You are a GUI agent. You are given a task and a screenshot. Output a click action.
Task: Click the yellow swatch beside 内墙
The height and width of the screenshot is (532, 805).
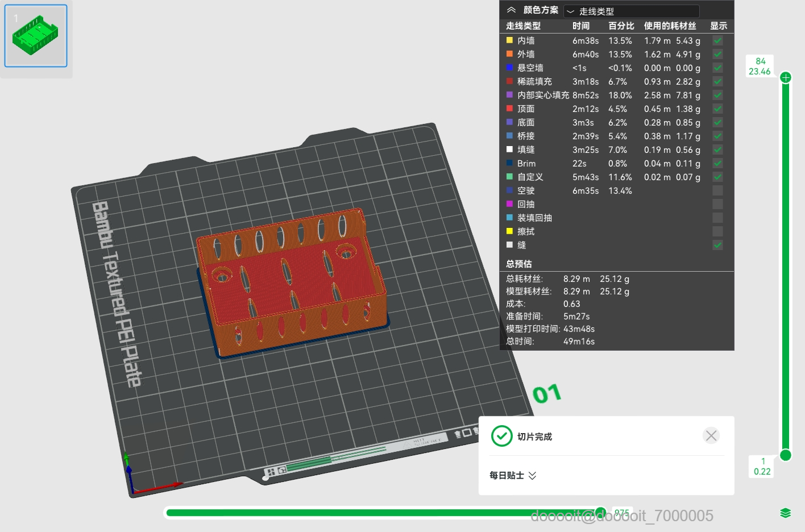[x=509, y=40]
